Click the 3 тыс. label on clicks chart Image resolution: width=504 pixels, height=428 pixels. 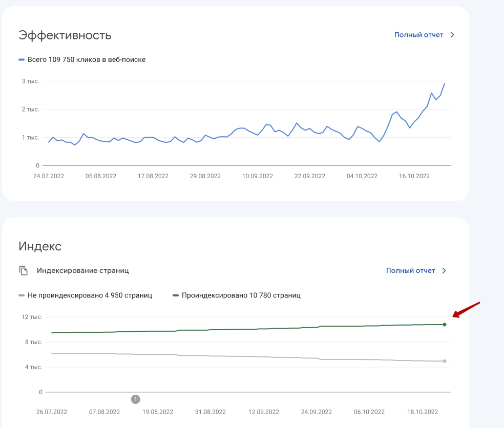pyautogui.click(x=30, y=81)
